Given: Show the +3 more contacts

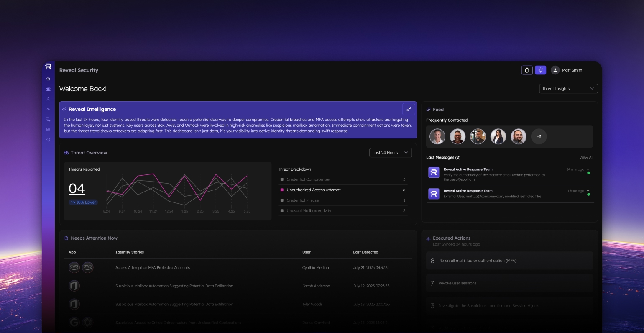Looking at the screenshot, I should [539, 136].
